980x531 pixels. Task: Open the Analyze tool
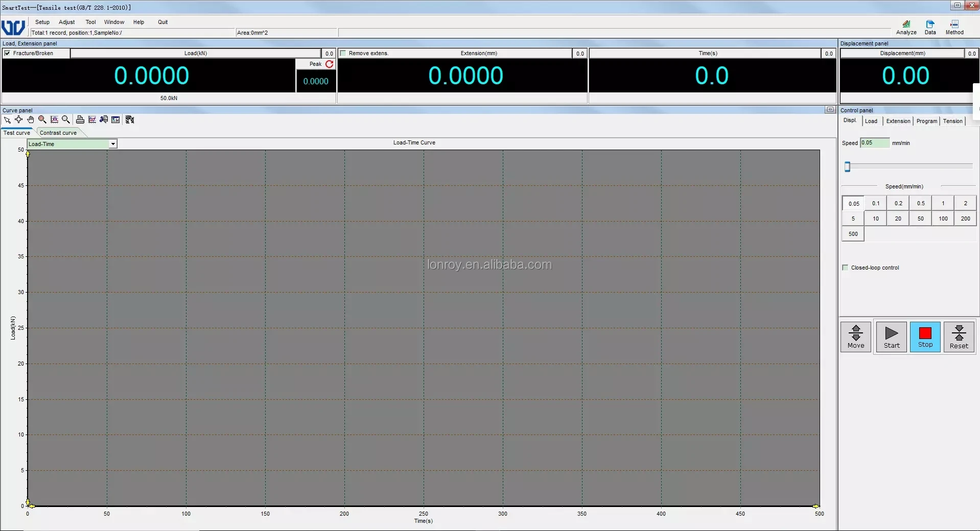pyautogui.click(x=906, y=28)
